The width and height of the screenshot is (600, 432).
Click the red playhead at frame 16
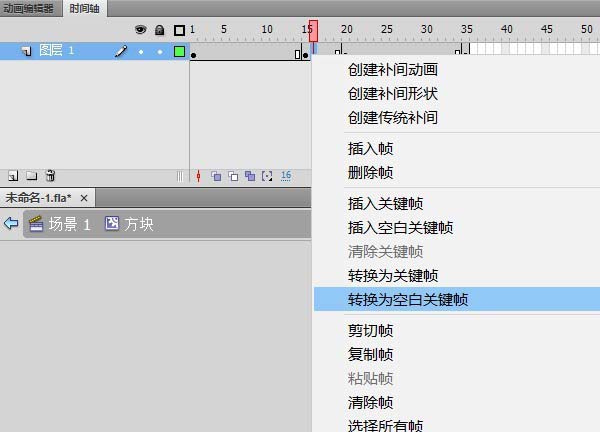point(313,31)
